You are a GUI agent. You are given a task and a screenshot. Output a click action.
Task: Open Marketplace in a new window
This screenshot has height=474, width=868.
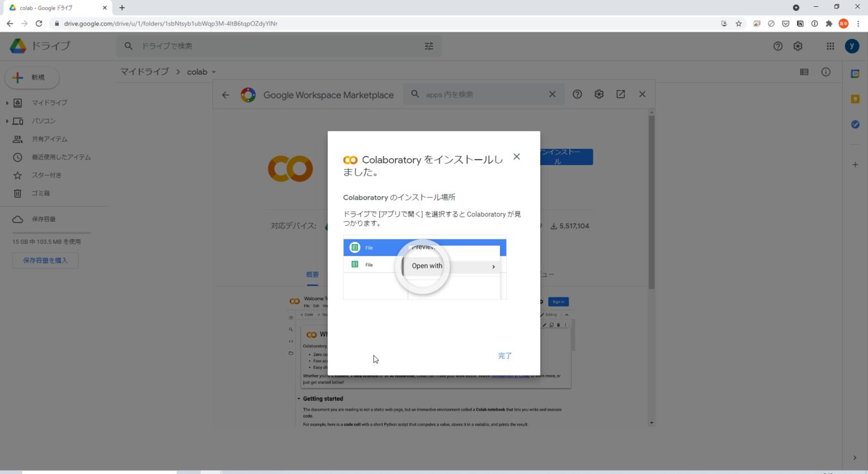620,94
